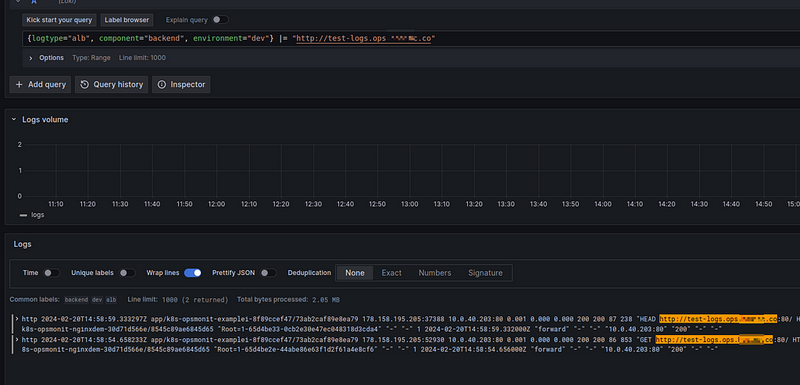Image resolution: width=800 pixels, height=385 pixels.
Task: Expand the log line with GET request
Action: click(x=17, y=340)
